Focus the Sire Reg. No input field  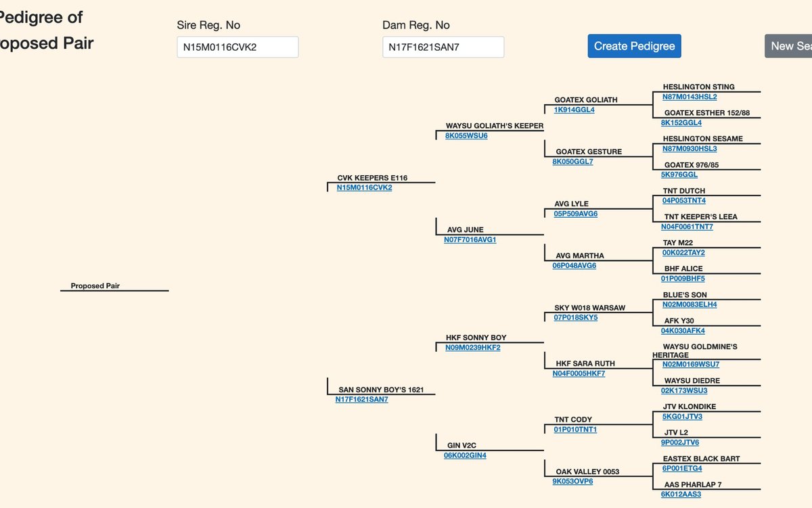pyautogui.click(x=238, y=47)
